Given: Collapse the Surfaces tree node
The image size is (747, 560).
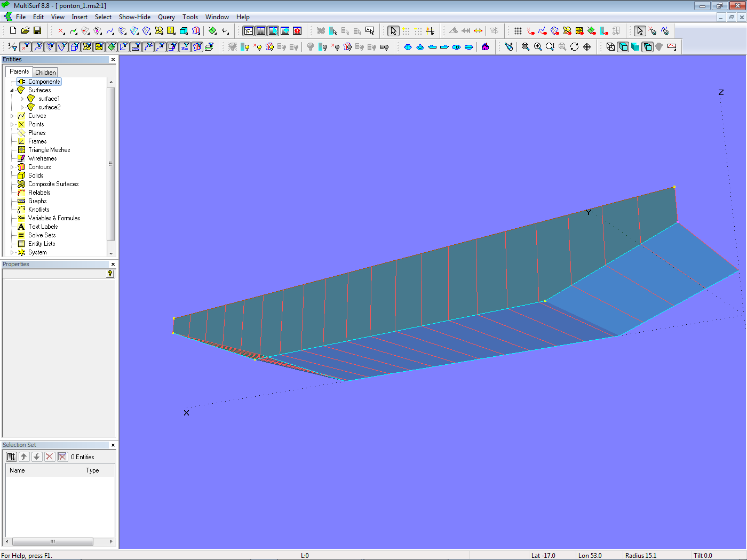Looking at the screenshot, I should tap(12, 90).
